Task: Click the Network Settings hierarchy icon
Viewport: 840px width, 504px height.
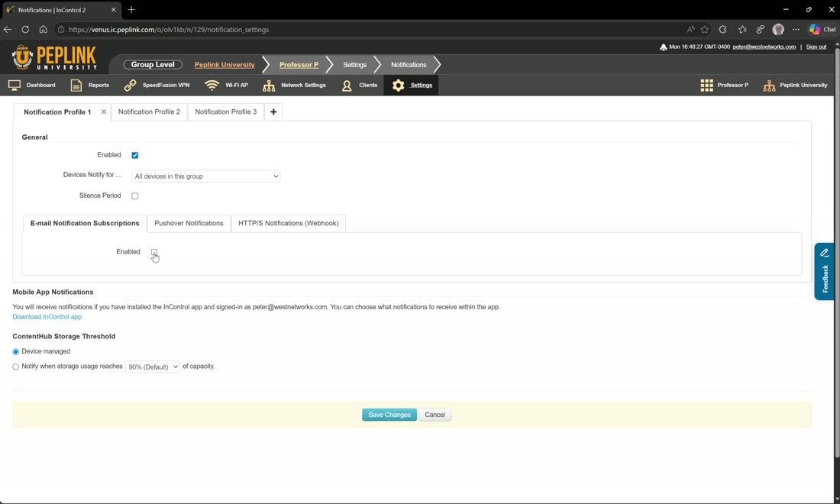Action: tap(269, 86)
